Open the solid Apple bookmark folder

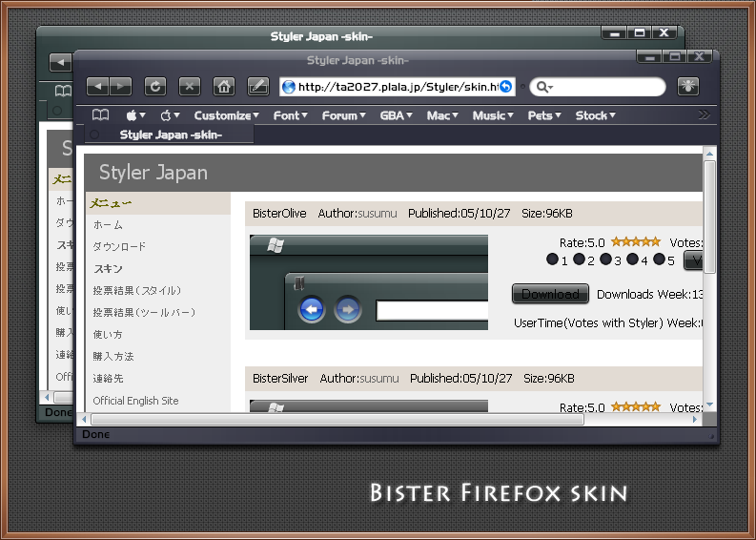(x=135, y=115)
